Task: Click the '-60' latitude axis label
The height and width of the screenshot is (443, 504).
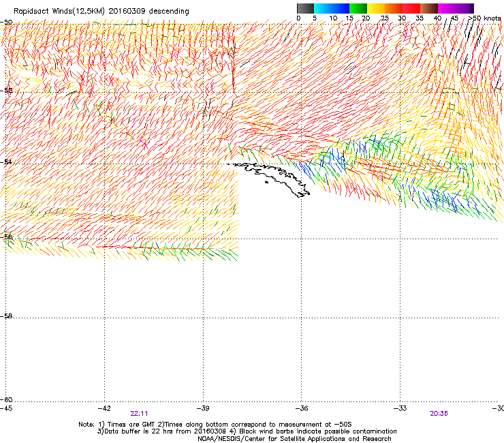Action: coord(6,399)
